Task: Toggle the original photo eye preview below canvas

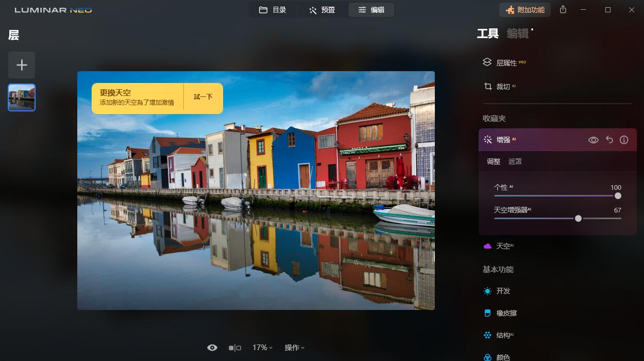Action: [212, 348]
